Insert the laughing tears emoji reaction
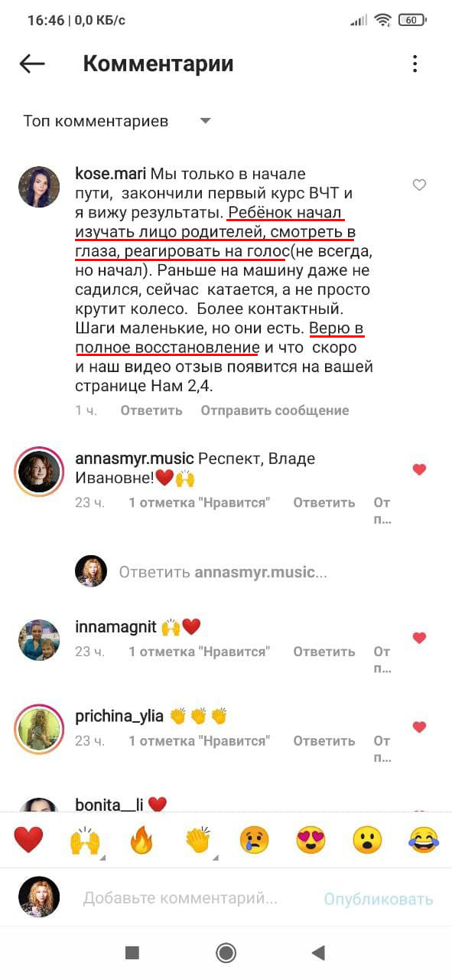 coord(423,841)
